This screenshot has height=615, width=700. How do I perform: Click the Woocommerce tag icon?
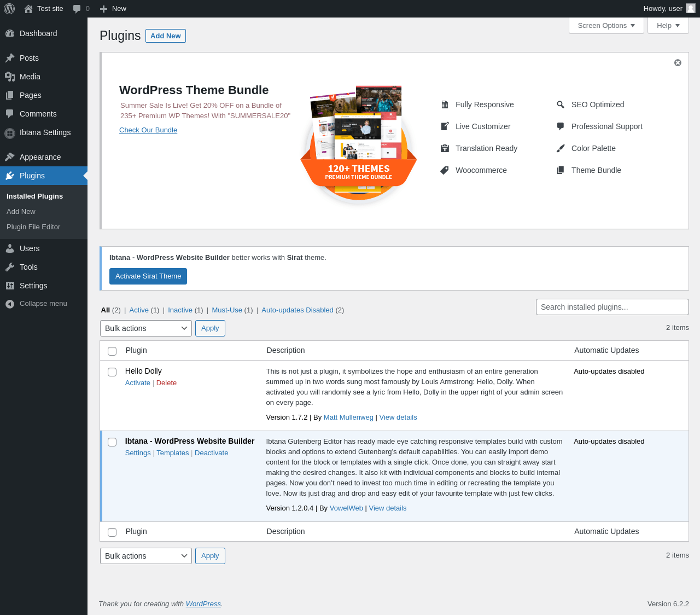pos(445,170)
